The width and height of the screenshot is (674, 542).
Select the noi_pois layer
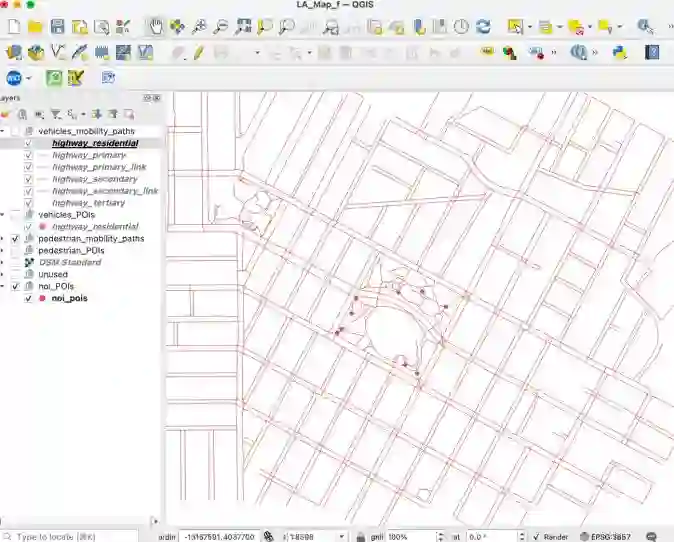[x=69, y=298]
